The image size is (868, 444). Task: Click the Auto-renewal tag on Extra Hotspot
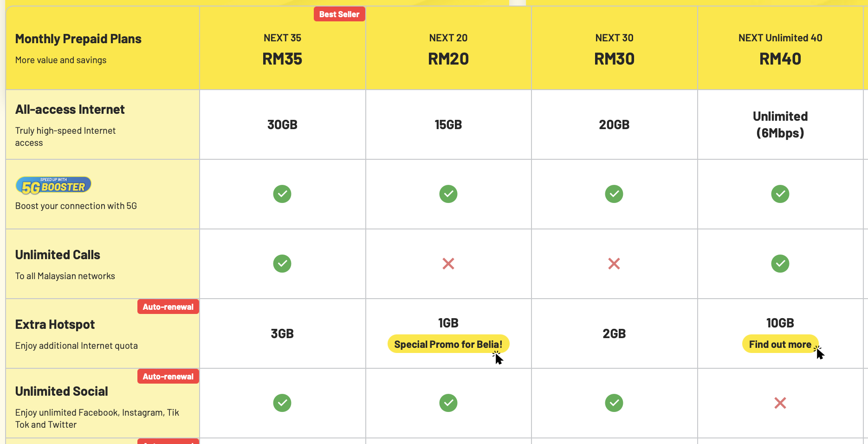tap(168, 307)
